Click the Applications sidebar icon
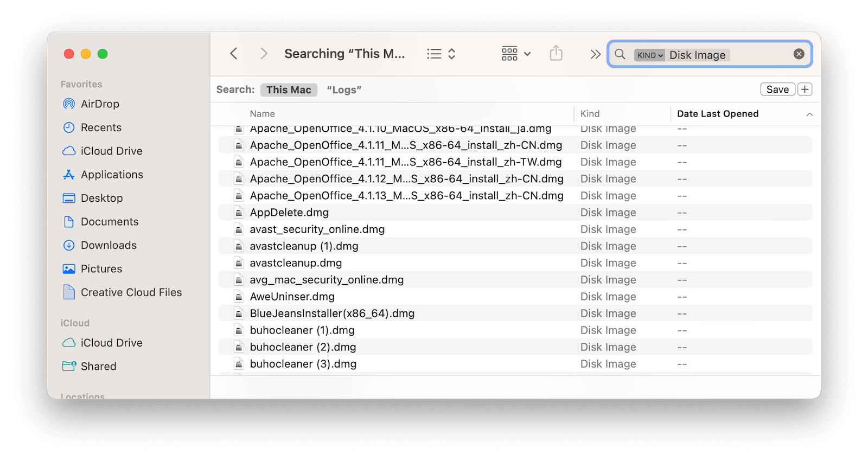This screenshot has height=461, width=868. (69, 175)
